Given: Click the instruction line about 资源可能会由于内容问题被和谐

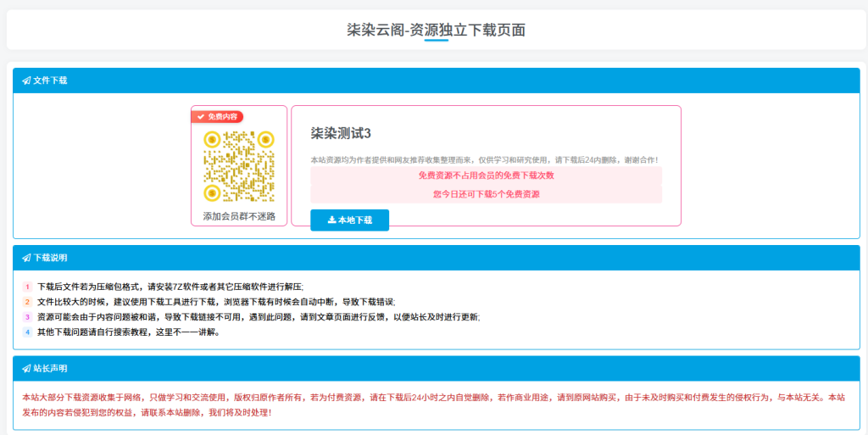Looking at the screenshot, I should 259,318.
